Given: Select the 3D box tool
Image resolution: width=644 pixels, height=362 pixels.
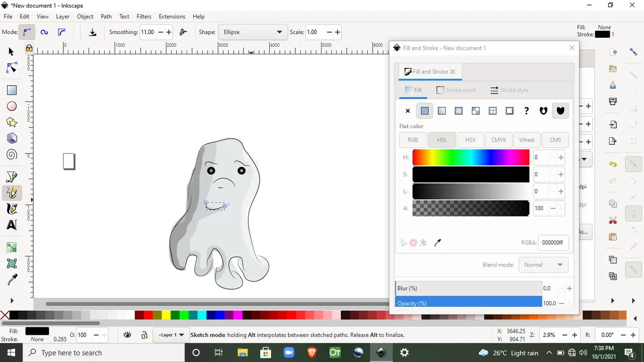Looking at the screenshot, I should (x=12, y=138).
